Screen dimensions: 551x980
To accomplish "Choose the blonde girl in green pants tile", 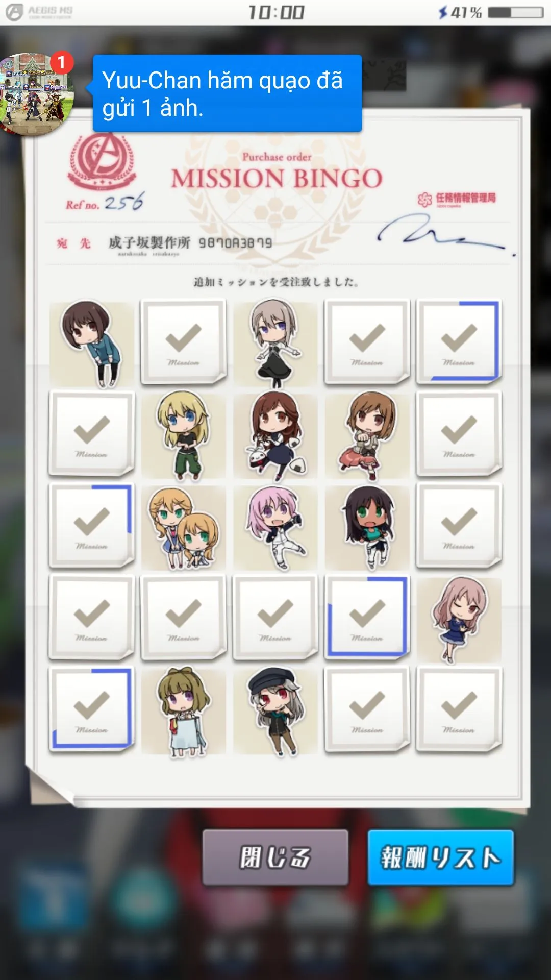I will [x=184, y=435].
